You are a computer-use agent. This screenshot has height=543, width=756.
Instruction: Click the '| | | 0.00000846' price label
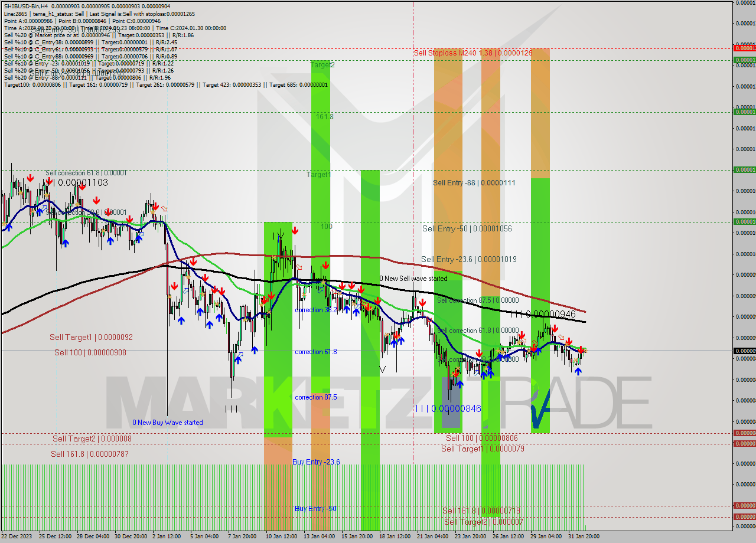click(x=448, y=408)
